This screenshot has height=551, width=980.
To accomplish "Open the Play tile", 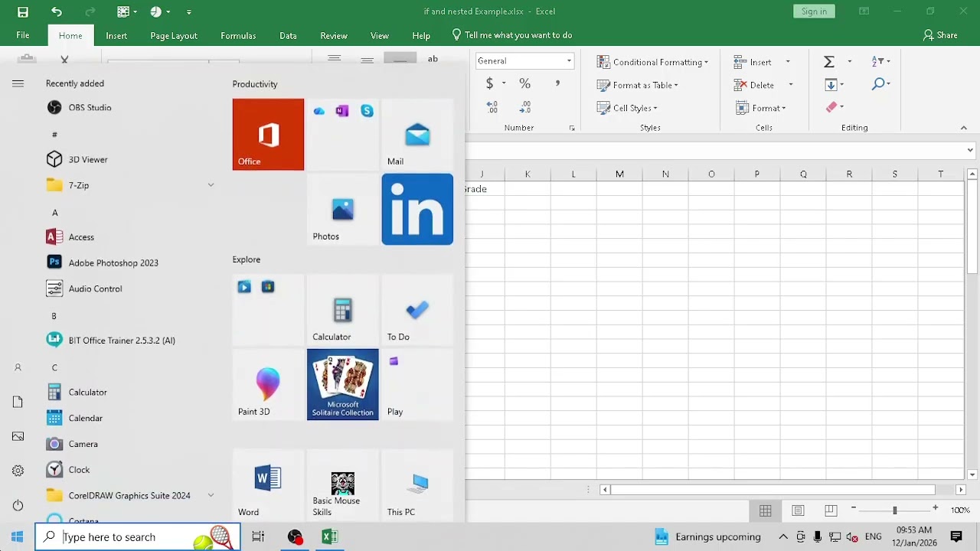I will point(417,385).
